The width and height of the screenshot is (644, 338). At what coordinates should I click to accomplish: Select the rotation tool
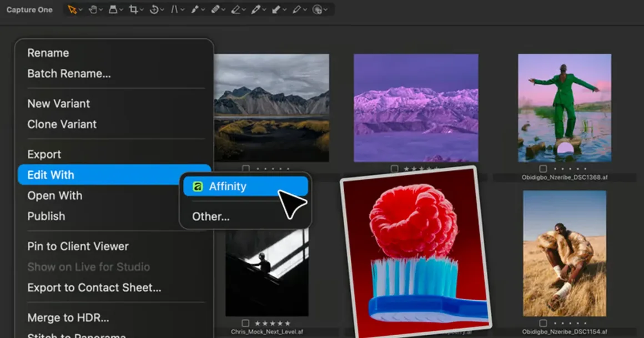pyautogui.click(x=155, y=9)
